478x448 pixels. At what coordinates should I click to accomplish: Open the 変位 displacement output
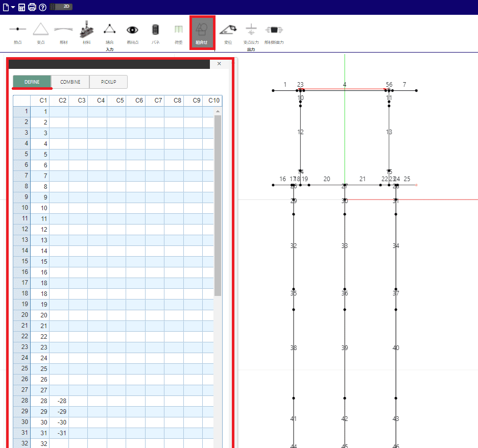tap(228, 33)
